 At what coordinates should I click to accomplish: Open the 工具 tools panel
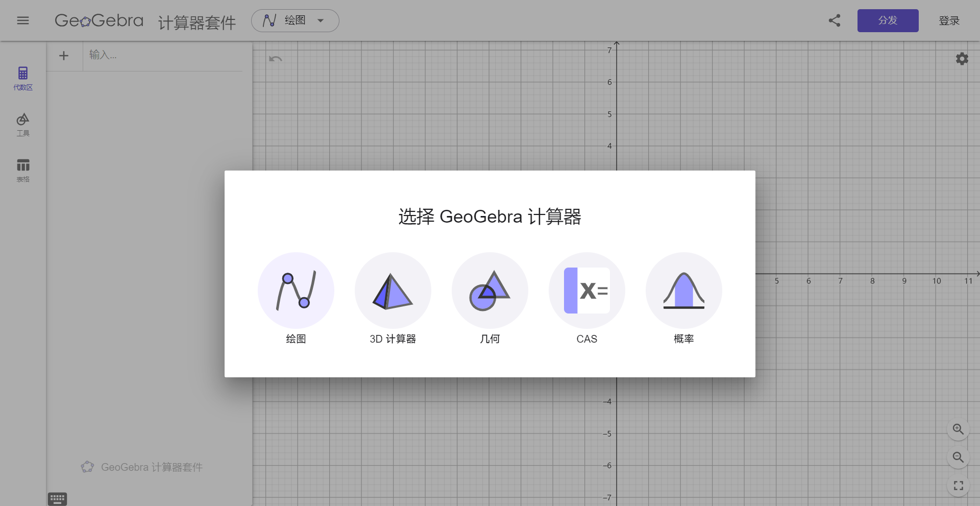23,125
